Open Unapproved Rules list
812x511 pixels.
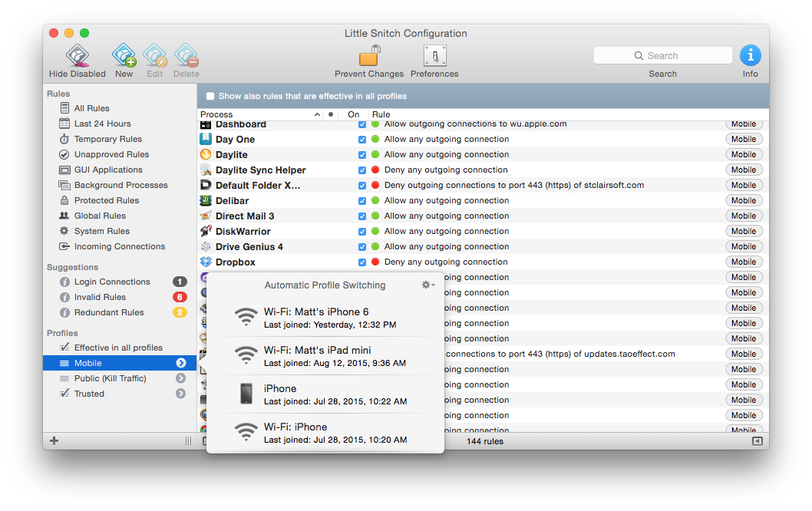(111, 154)
